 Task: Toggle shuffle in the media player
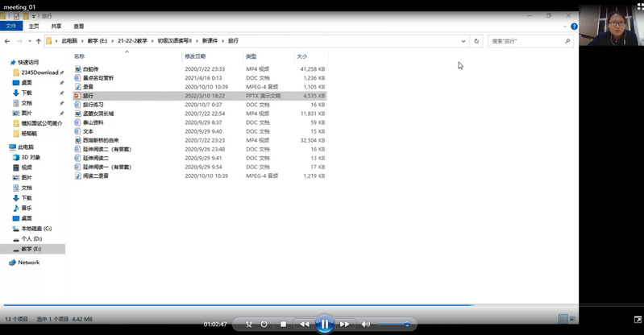pos(248,324)
